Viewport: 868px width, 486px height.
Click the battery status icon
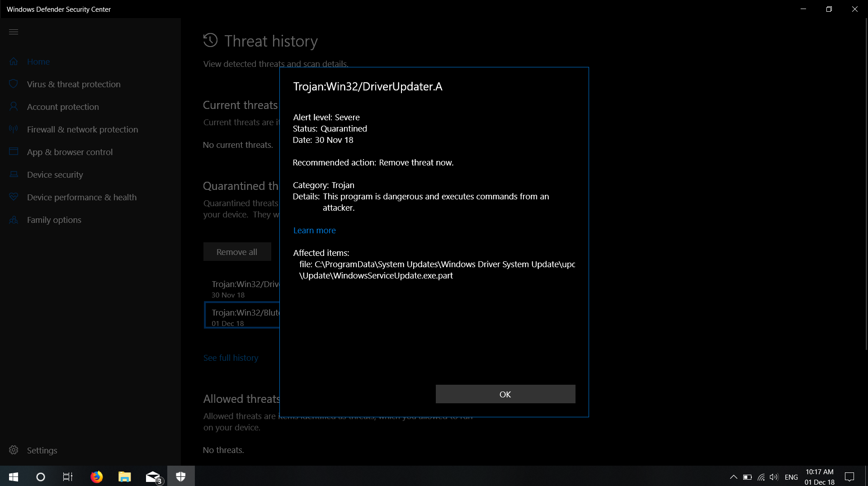click(x=747, y=477)
